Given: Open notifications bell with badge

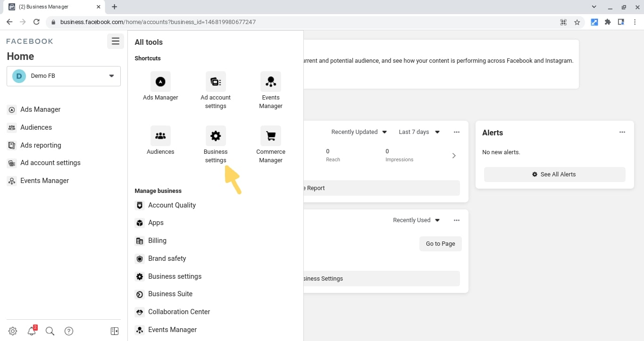Looking at the screenshot, I should coord(32,331).
